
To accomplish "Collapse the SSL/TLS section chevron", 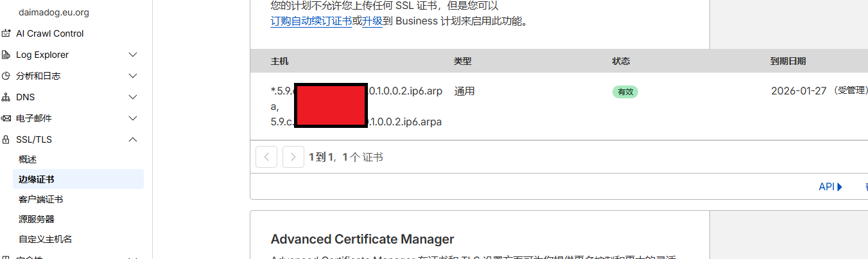I will 133,139.
